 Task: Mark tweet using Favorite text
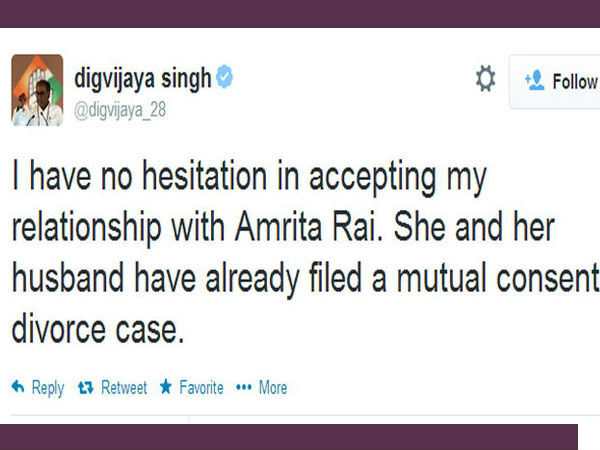click(x=201, y=387)
